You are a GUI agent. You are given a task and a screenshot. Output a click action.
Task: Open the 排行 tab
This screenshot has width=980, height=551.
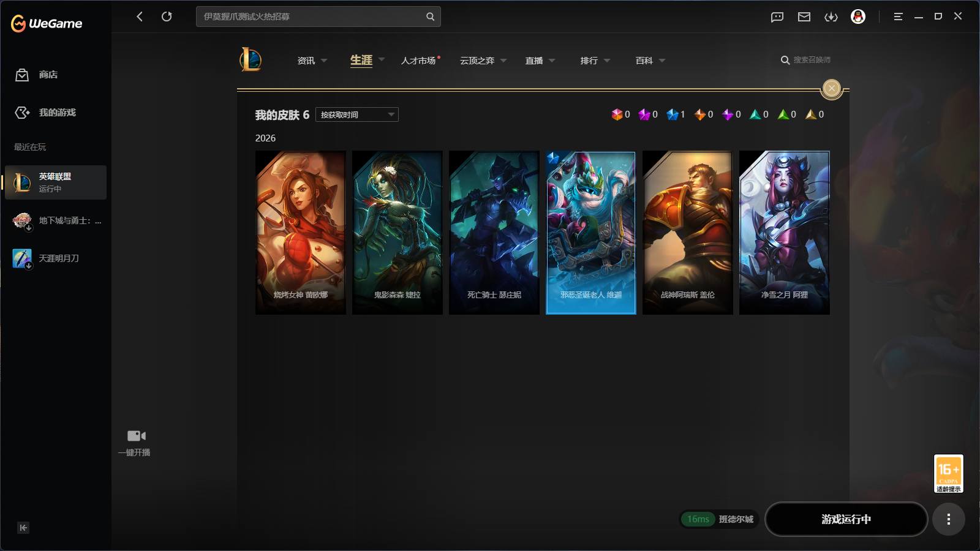point(589,61)
